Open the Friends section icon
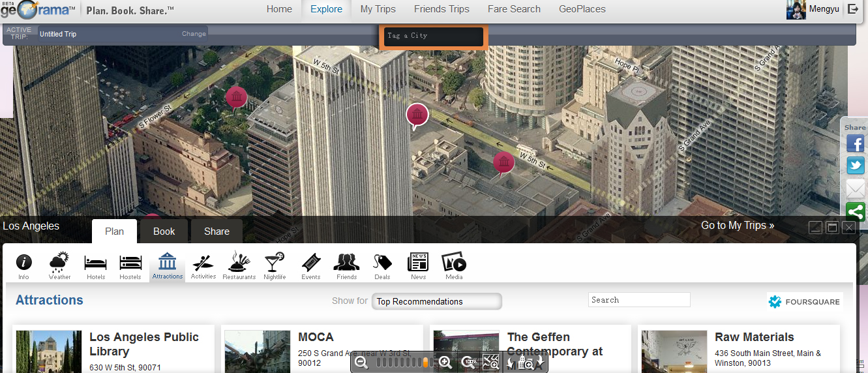 point(347,266)
